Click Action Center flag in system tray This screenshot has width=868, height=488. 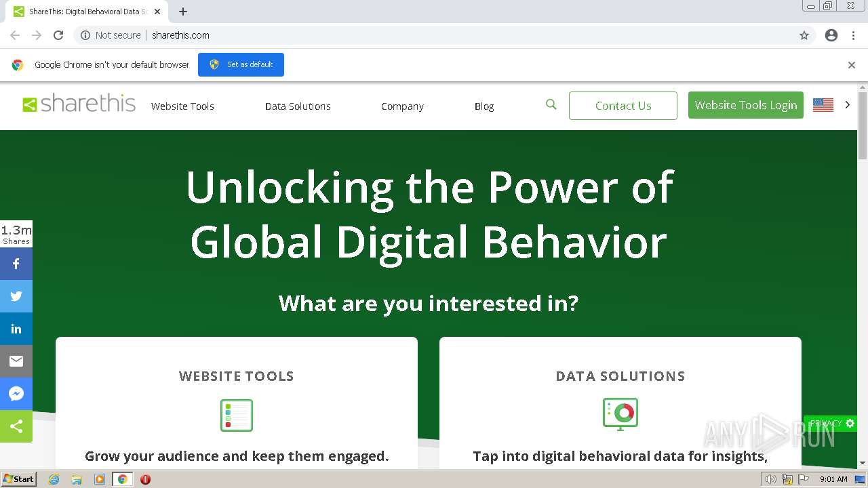coord(804,479)
